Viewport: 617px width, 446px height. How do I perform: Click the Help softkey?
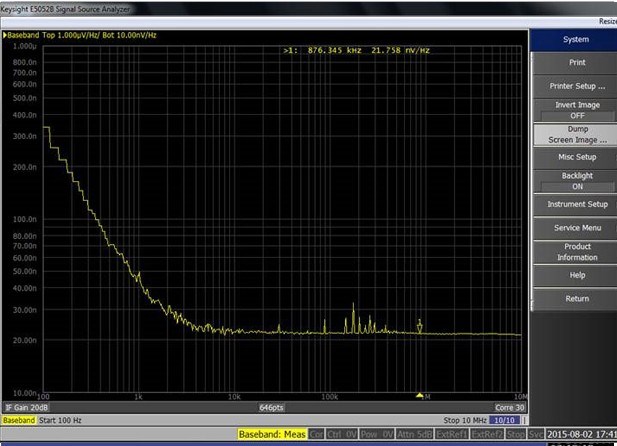click(x=576, y=276)
